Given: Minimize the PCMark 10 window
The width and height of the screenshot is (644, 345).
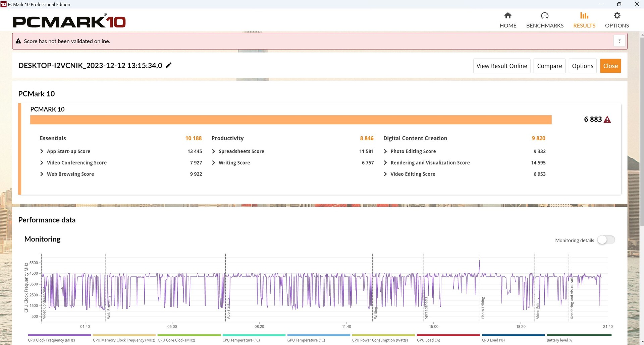Looking at the screenshot, I should click(x=601, y=4).
